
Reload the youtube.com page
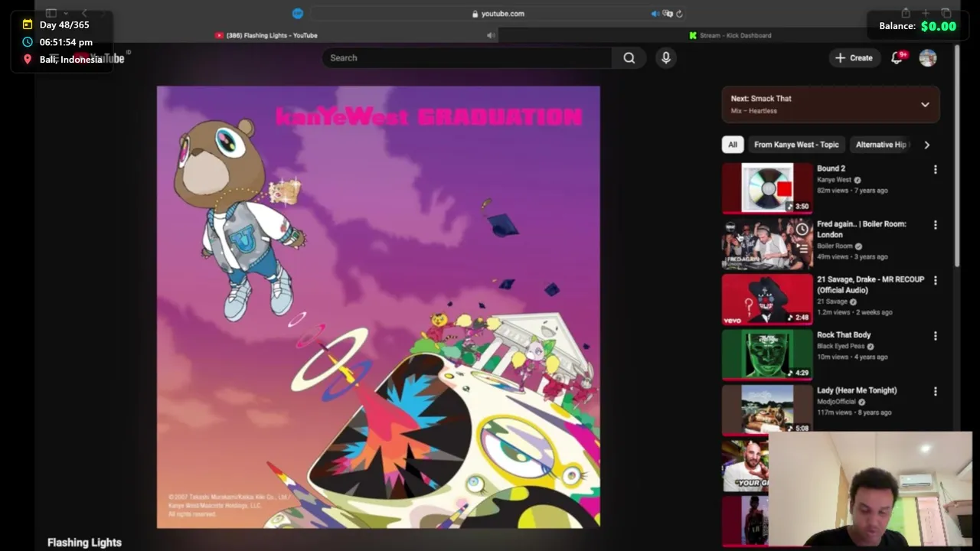[x=679, y=14]
